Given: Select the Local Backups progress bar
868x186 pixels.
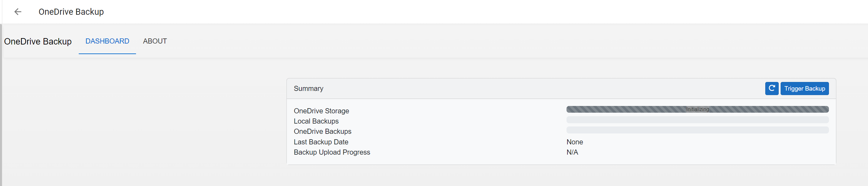Looking at the screenshot, I should click(697, 120).
